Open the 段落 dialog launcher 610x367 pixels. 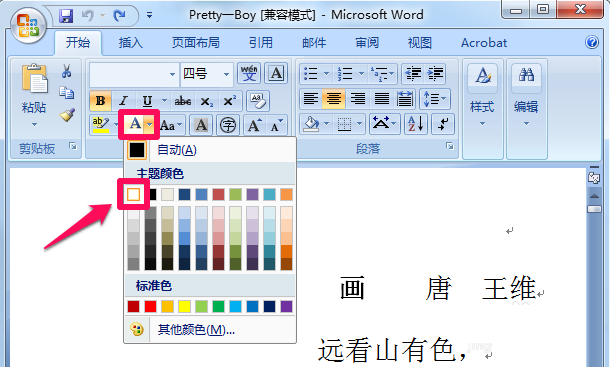(450, 146)
